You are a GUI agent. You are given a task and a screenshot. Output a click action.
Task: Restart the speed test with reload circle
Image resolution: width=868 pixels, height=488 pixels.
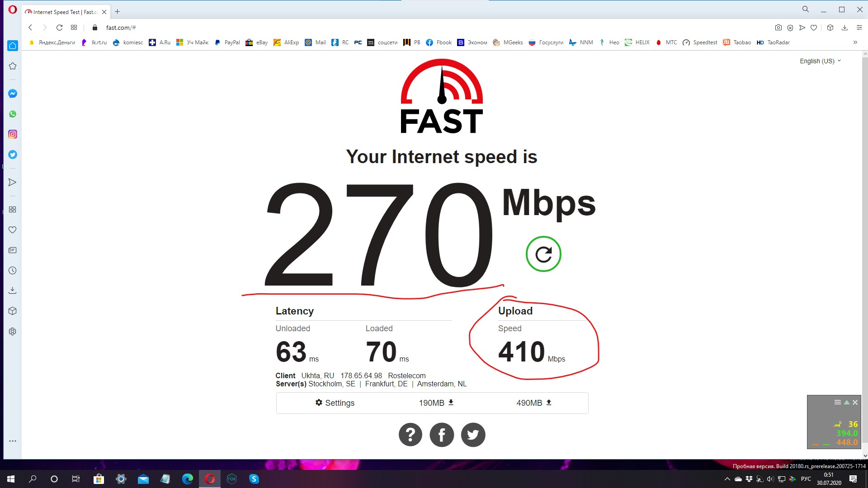tap(543, 254)
